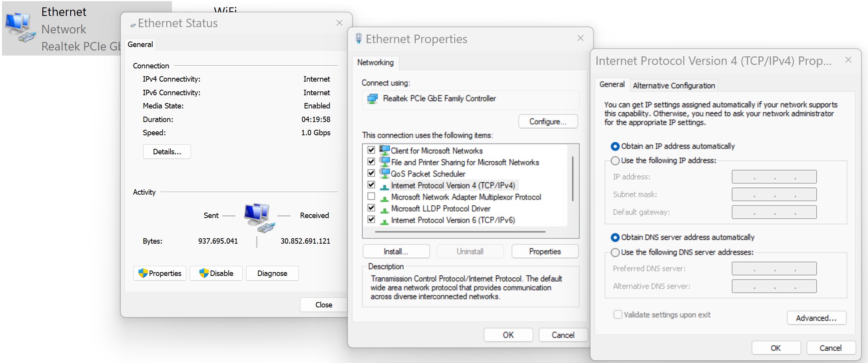Confirm IPv4 Properties with OK

pos(776,348)
